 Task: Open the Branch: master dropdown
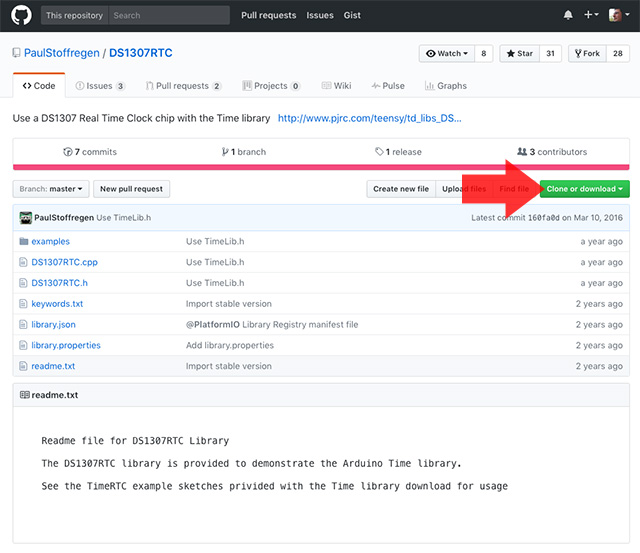(x=51, y=189)
